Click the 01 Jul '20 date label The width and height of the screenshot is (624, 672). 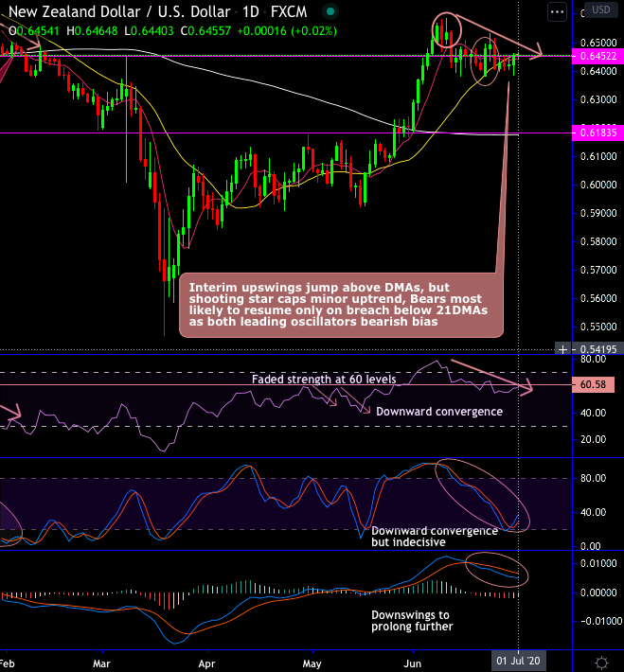click(x=518, y=661)
